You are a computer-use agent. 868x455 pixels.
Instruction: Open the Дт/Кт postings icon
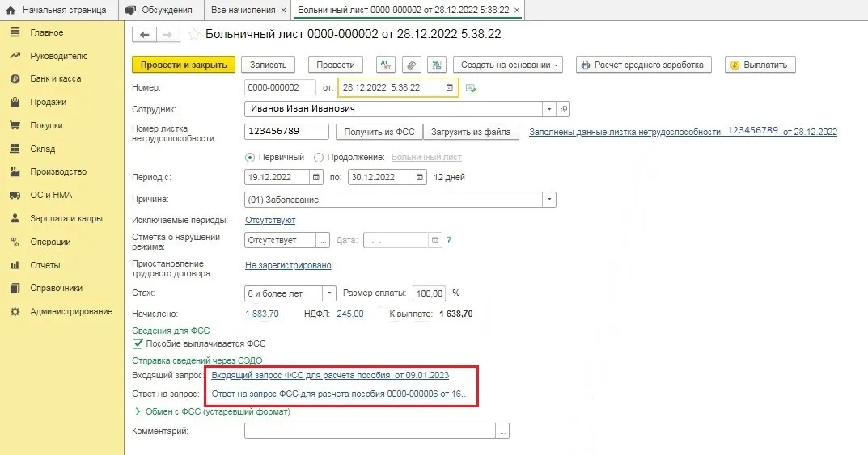[385, 65]
